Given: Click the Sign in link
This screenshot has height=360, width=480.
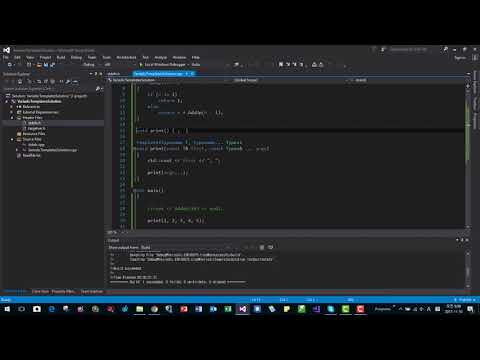Looking at the screenshot, I should pos(460,58).
